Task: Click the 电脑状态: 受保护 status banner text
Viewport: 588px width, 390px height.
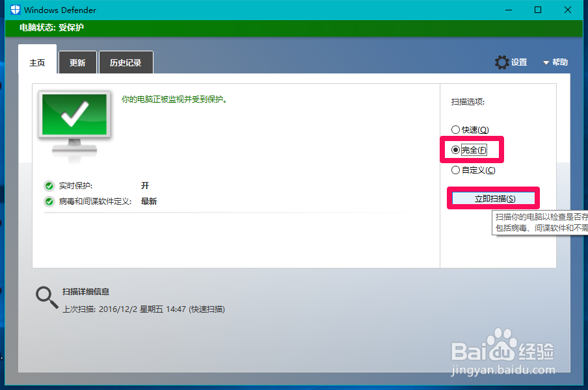Action: (52, 27)
